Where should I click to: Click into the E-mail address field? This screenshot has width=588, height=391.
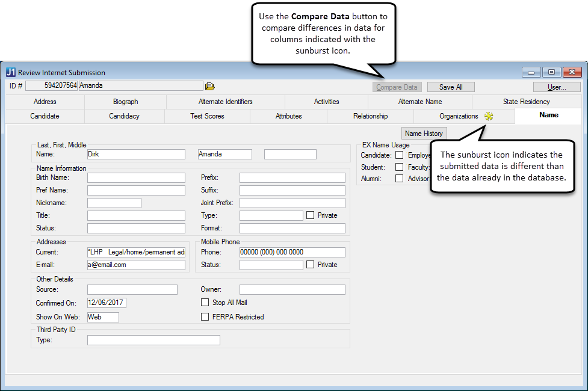[136, 265]
